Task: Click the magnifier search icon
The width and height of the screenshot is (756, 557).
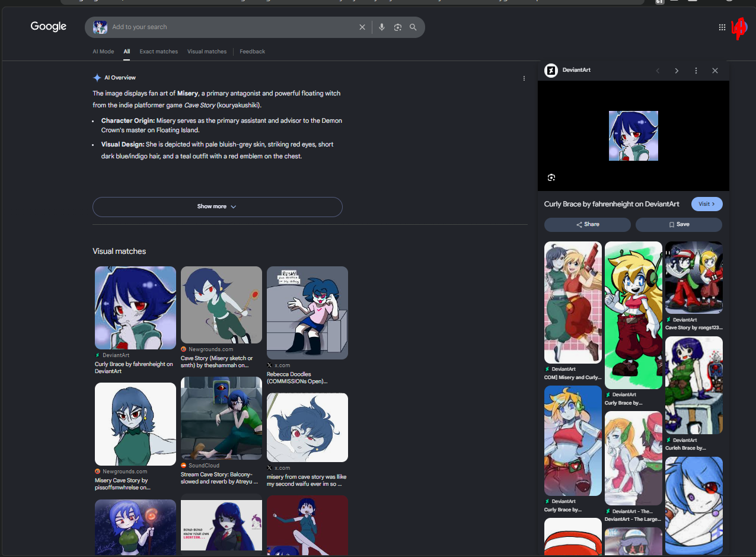Action: point(413,27)
